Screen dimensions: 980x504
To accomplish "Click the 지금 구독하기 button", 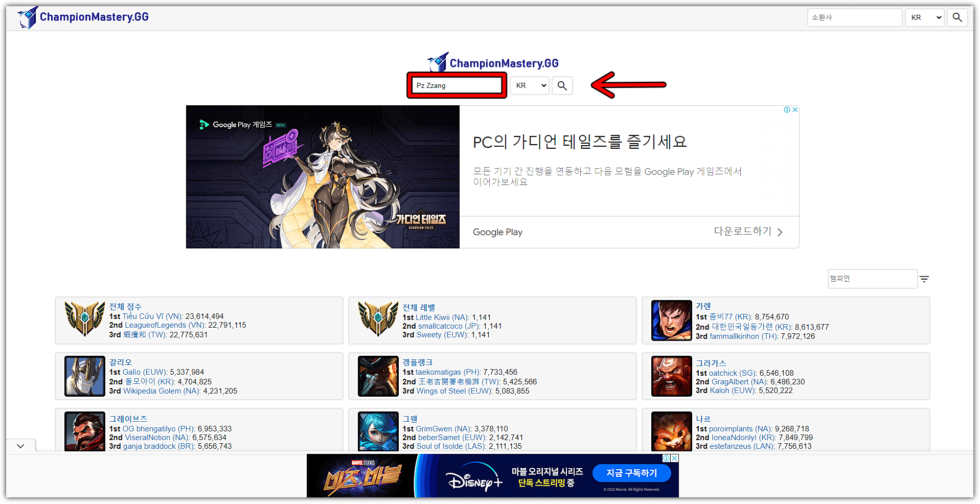I will pyautogui.click(x=631, y=473).
